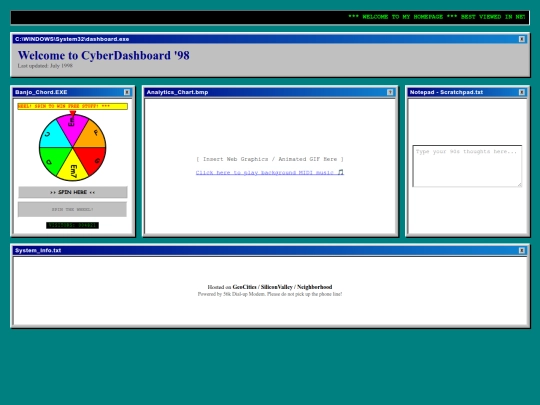
Task: Click the System_Info.txt title bar
Action: [x=270, y=250]
